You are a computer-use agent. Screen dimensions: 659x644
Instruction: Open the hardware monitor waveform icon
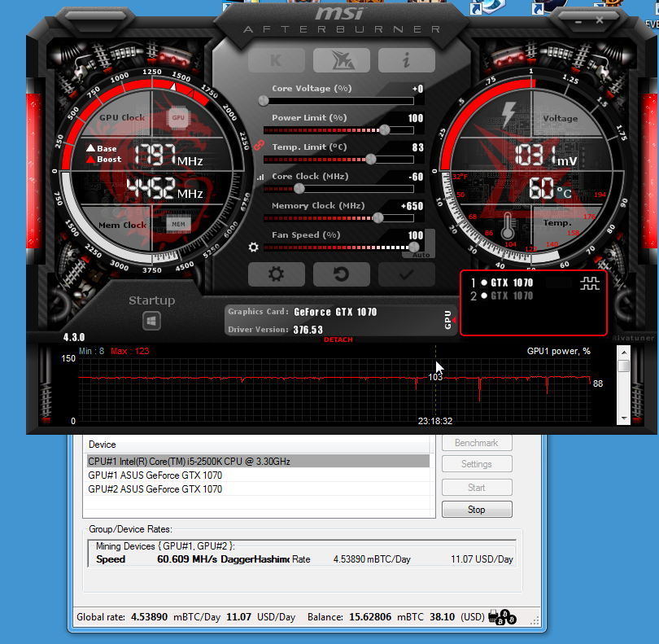pos(590,283)
